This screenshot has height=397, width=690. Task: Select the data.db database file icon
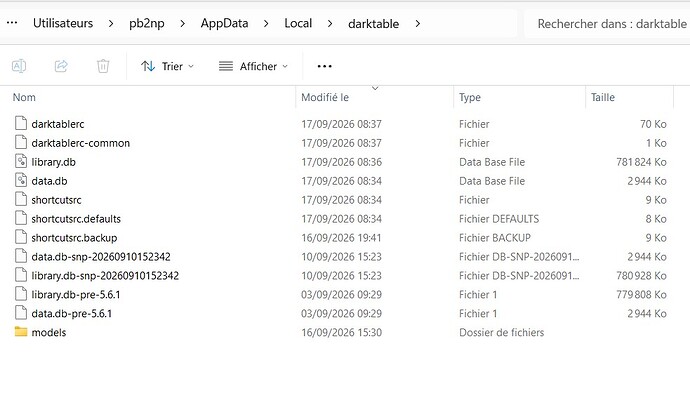tap(21, 180)
